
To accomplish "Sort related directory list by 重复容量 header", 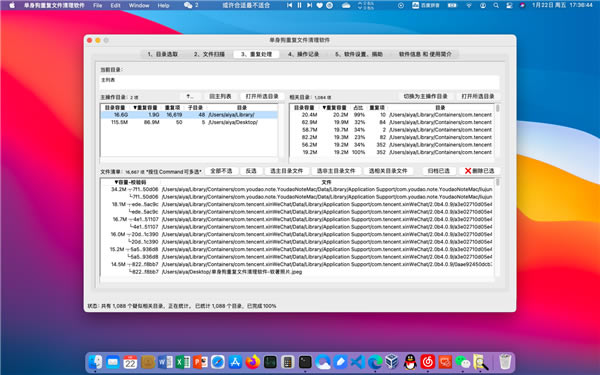I will point(334,108).
